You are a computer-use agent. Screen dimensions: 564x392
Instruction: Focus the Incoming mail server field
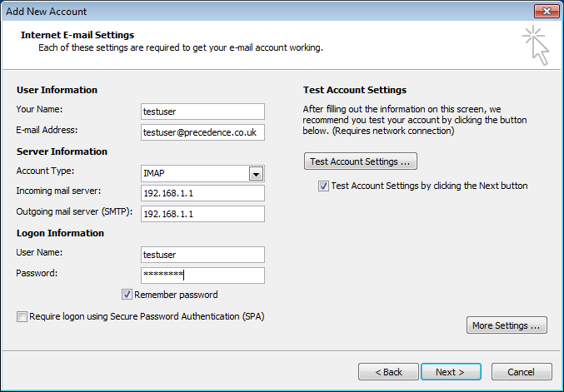tap(202, 194)
